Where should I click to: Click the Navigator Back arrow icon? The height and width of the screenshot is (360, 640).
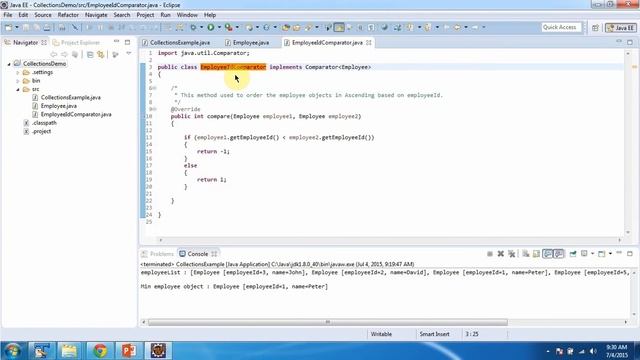[x=53, y=54]
